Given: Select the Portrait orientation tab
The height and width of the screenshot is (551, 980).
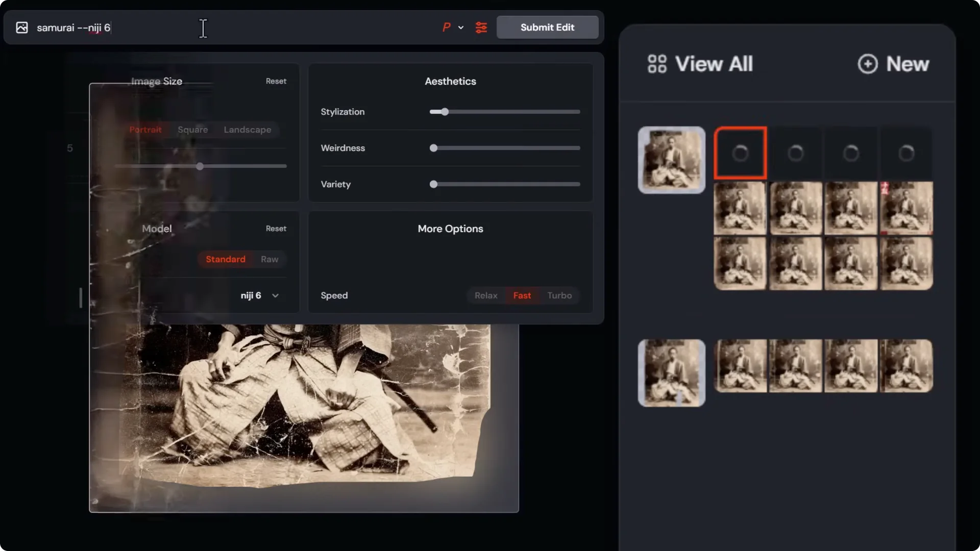Looking at the screenshot, I should click(145, 130).
